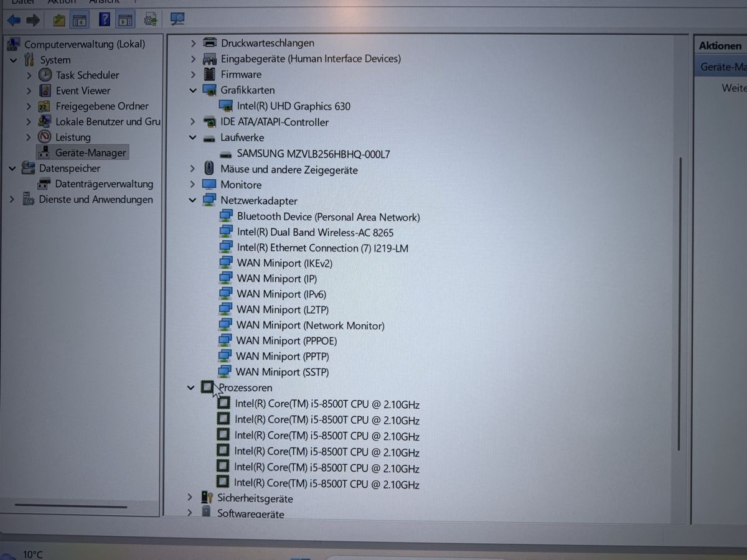
Task: Select WAN Miniport (PPTP)
Action: pyautogui.click(x=283, y=357)
